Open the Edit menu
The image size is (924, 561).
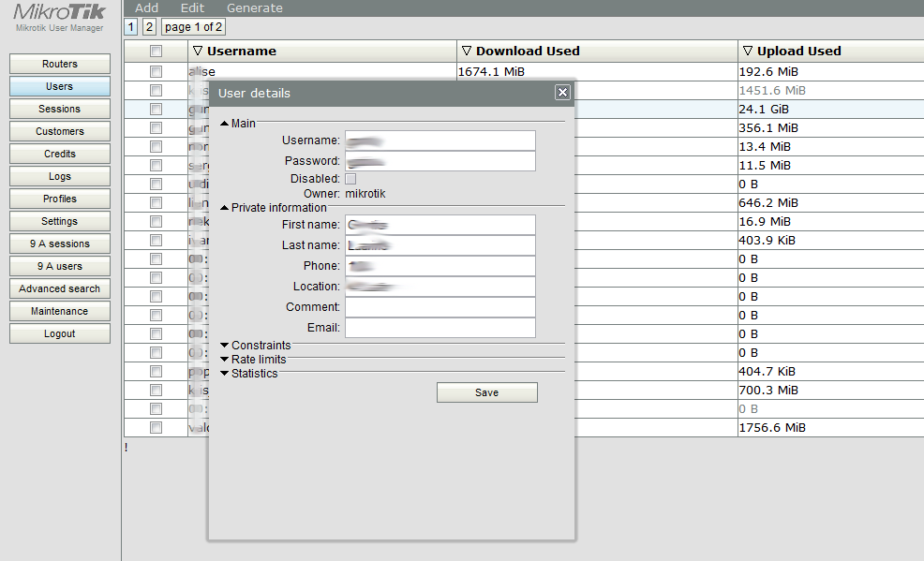pos(192,7)
